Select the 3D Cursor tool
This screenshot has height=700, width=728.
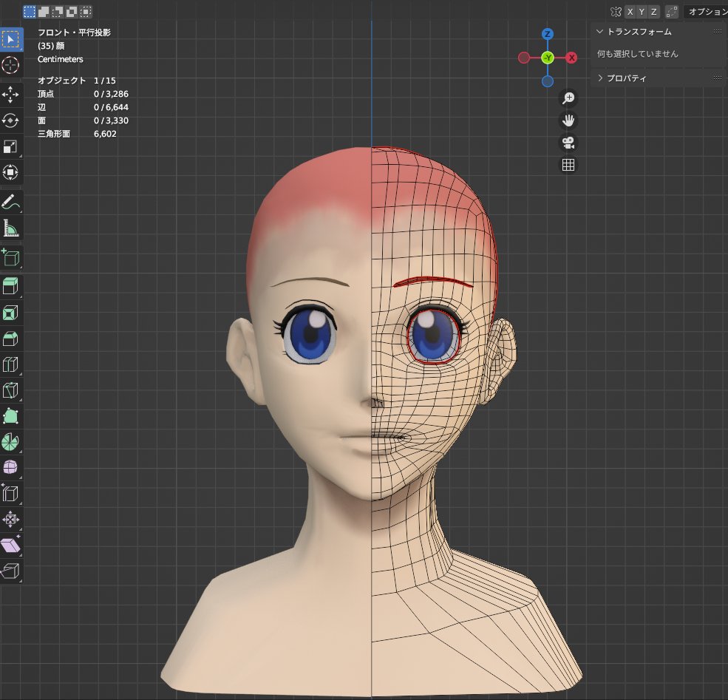coord(10,65)
